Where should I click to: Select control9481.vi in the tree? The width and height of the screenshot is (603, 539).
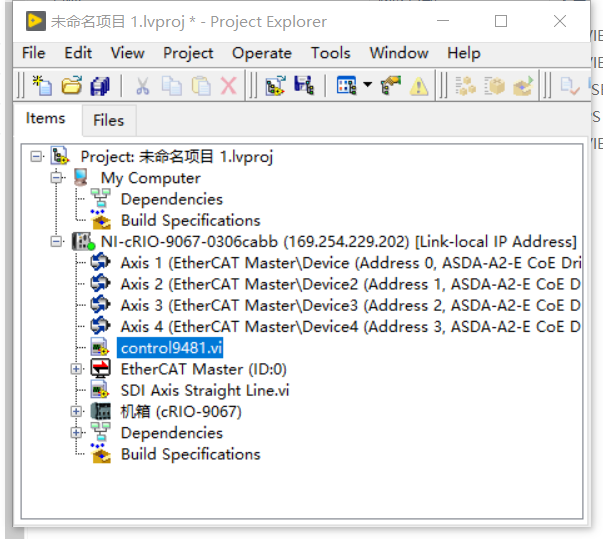click(x=171, y=348)
